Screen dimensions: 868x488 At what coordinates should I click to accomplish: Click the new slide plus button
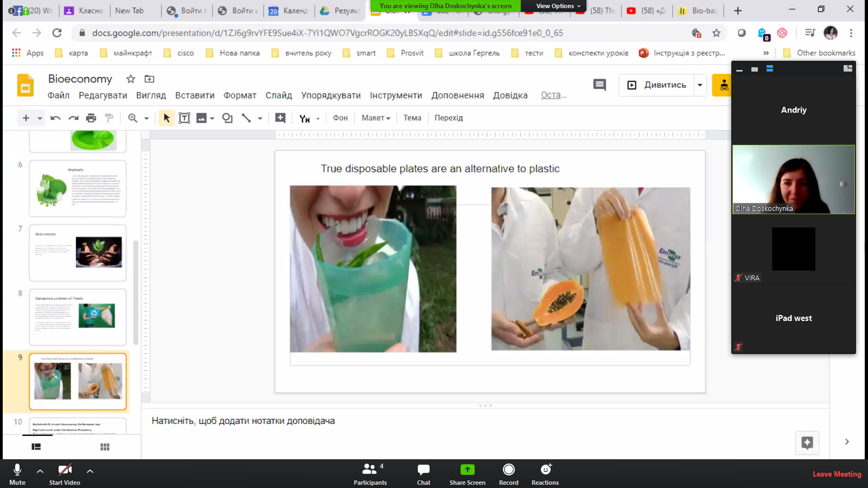[x=25, y=118]
